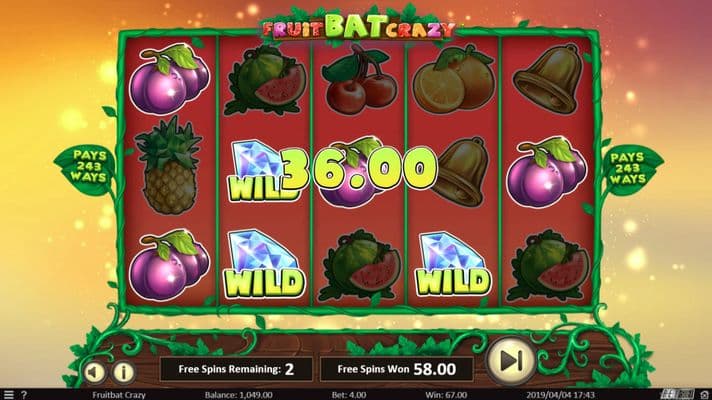This screenshot has width=712, height=400.
Task: Click the home icon in status bar
Action: [x=705, y=395]
